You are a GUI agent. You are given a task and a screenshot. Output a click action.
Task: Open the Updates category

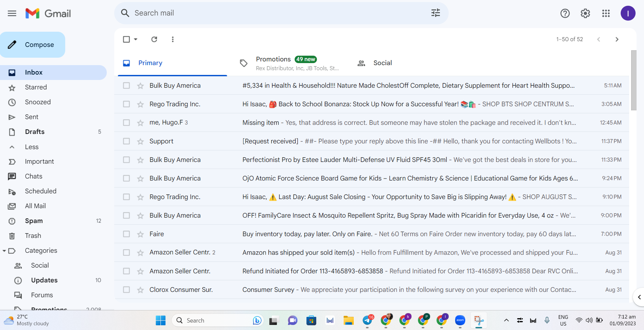(53, 280)
